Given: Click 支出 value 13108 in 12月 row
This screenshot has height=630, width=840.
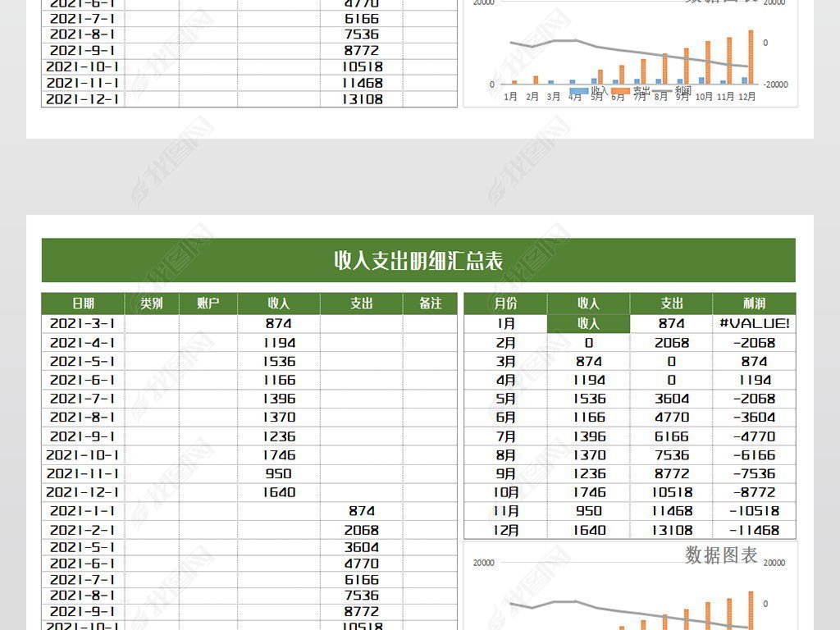Looking at the screenshot, I should pos(671,530).
